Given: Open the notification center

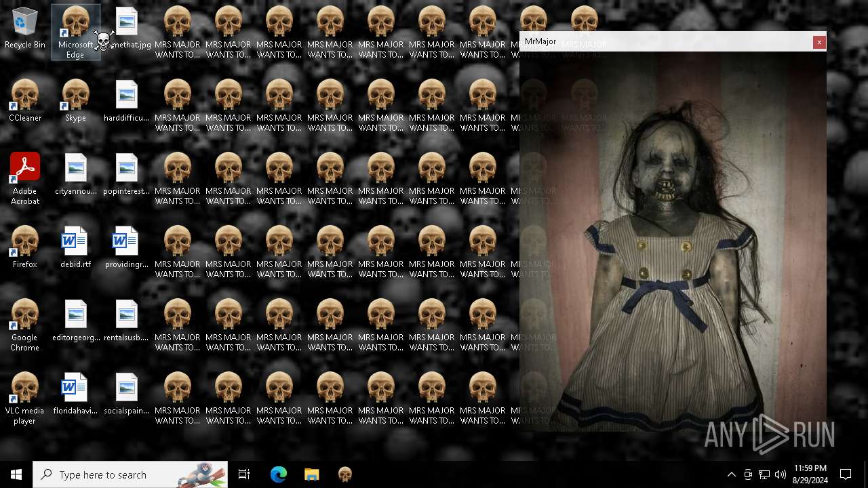Looking at the screenshot, I should coord(846,474).
